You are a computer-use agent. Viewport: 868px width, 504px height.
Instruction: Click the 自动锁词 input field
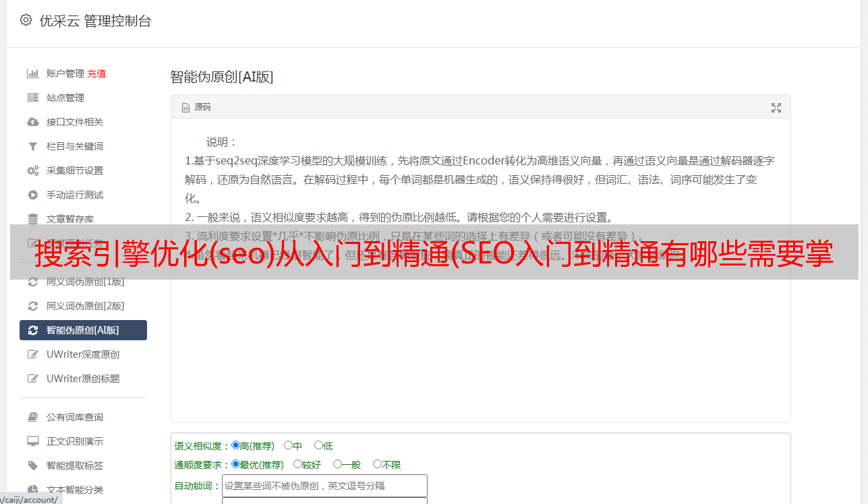324,486
